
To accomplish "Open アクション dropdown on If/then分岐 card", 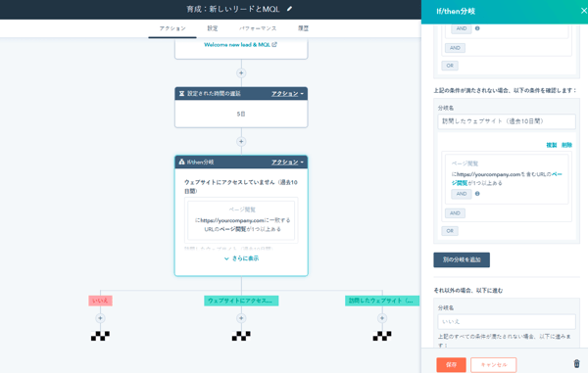I will 287,163.
